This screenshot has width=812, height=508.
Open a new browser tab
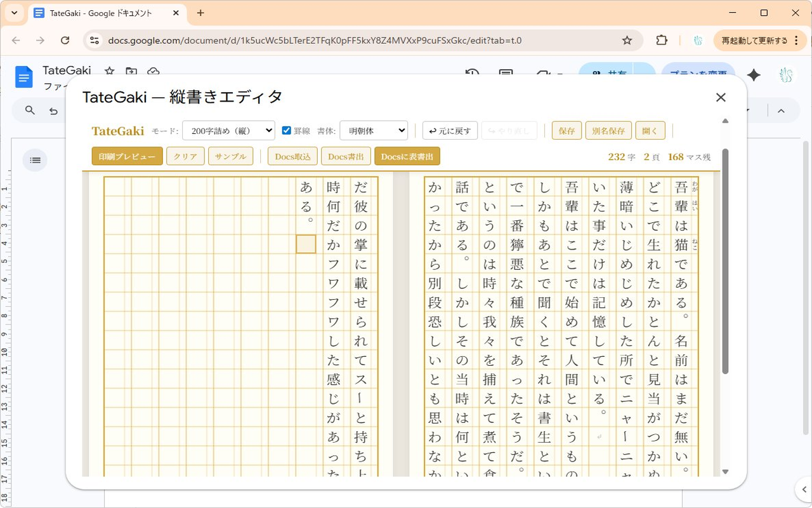tap(200, 13)
